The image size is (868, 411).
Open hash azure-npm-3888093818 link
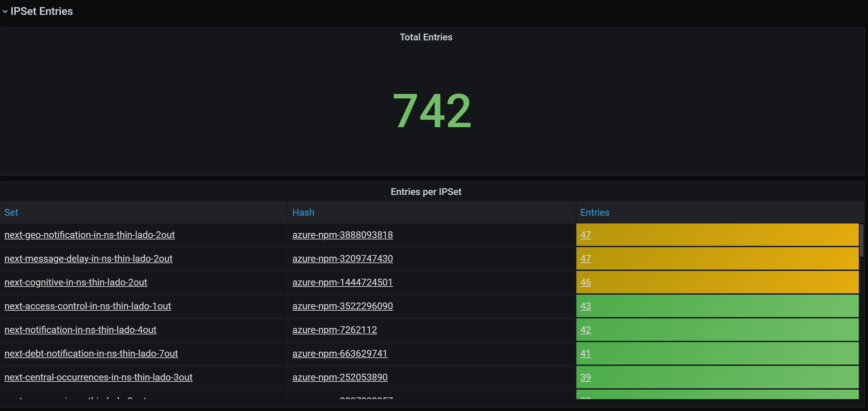tap(342, 235)
